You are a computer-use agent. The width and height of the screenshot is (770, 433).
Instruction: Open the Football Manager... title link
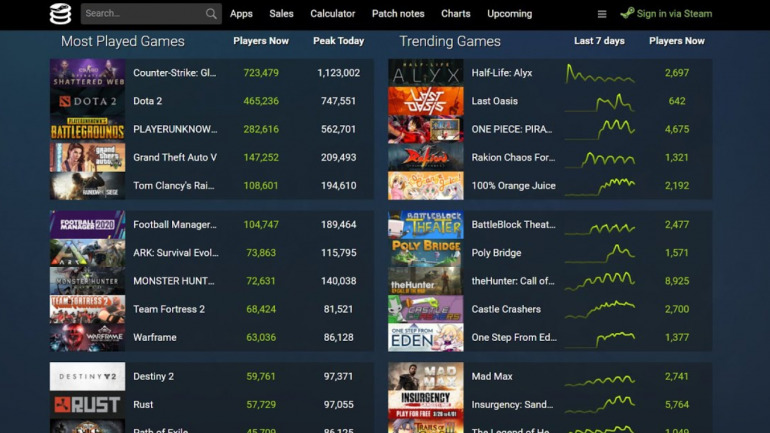pyautogui.click(x=175, y=225)
